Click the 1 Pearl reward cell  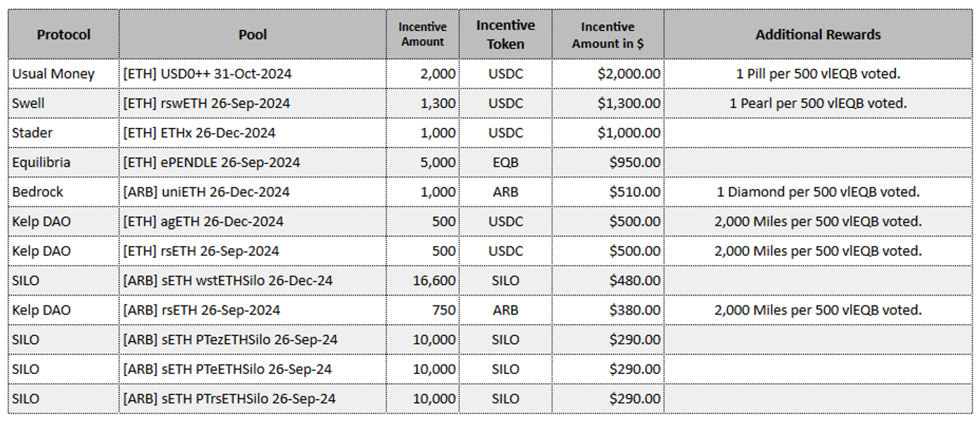pyautogui.click(x=818, y=103)
